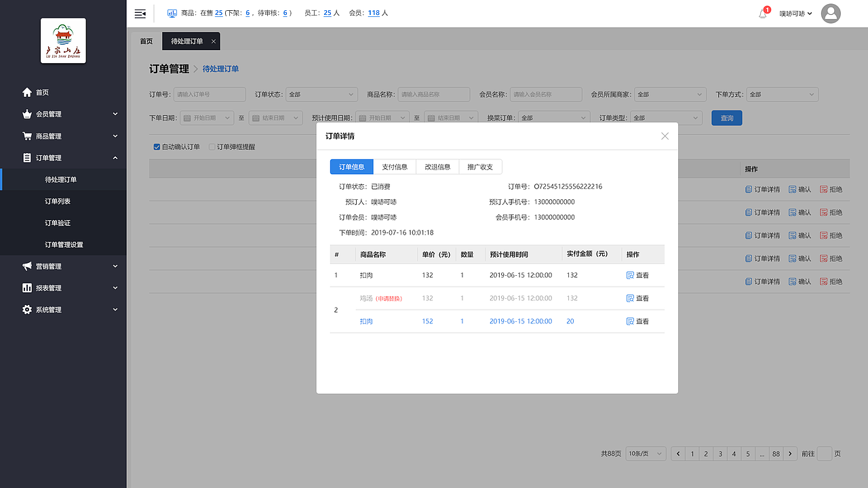Screen dimensions: 868x488
Task: Click the 会员名称 input field
Action: [546, 94]
